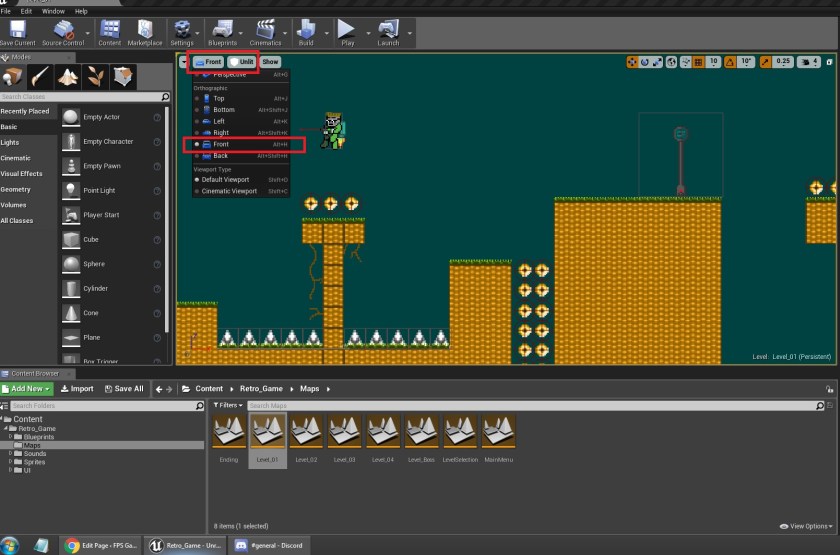Select the Foliage mode icon

point(96,77)
